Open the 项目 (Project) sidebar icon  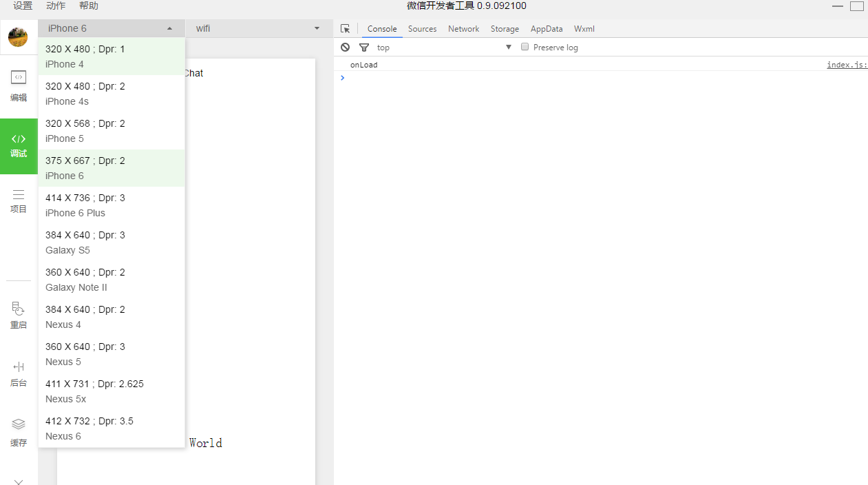coord(19,201)
